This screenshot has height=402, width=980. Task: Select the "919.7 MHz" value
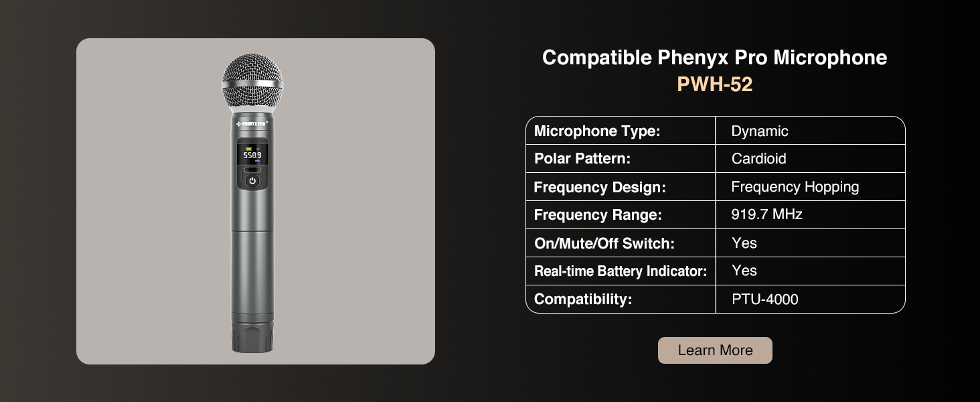click(x=766, y=215)
